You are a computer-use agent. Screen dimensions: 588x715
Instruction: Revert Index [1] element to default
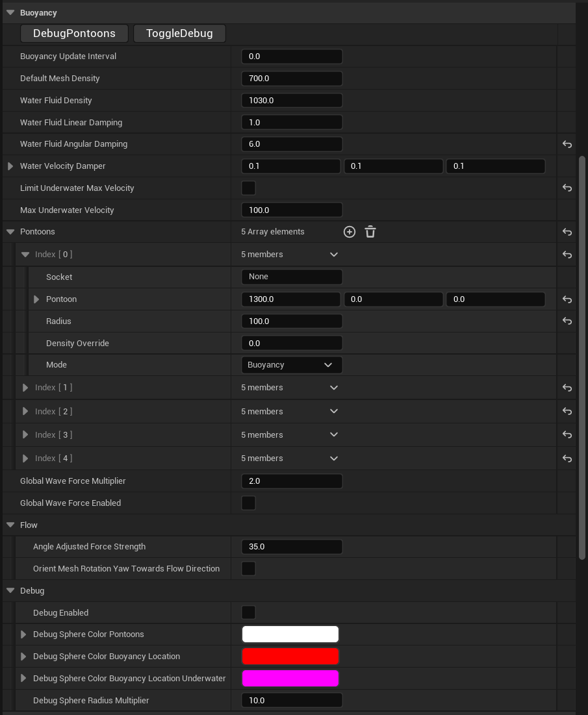566,387
